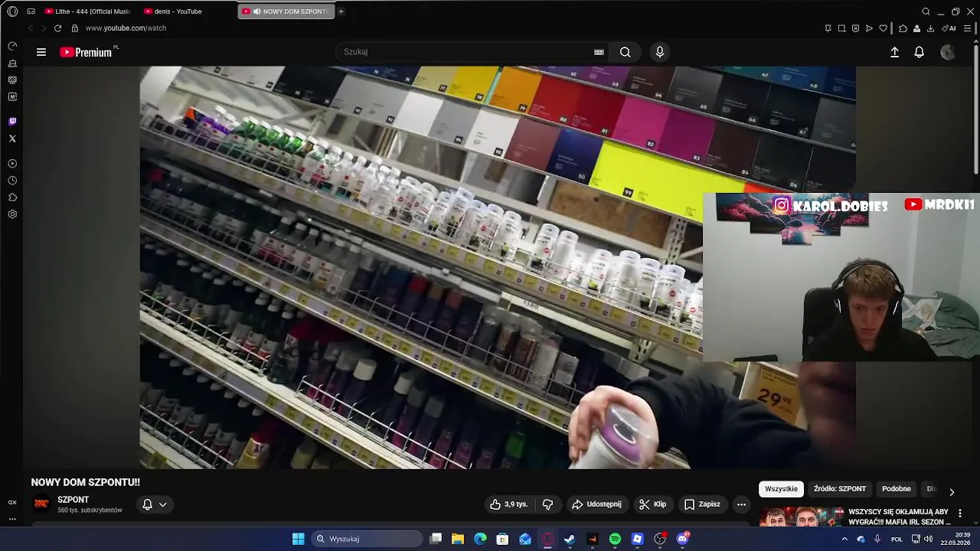Open Spotify from the taskbar
Viewport: 980px width, 551px height.
pos(615,539)
